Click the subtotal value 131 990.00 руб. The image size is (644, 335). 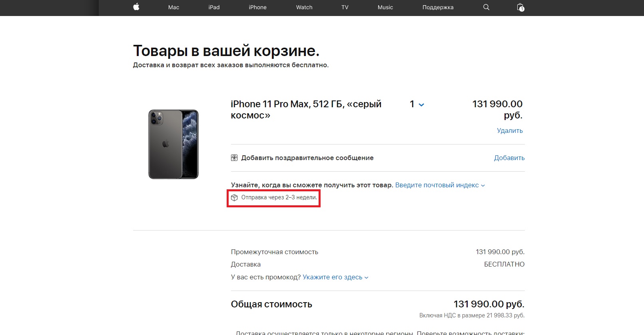[500, 252]
